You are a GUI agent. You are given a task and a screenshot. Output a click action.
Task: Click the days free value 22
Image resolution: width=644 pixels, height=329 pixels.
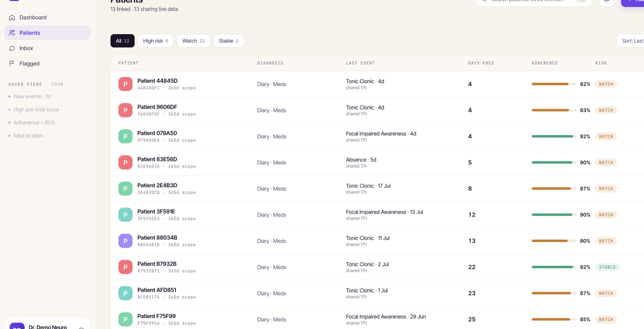[x=472, y=267]
